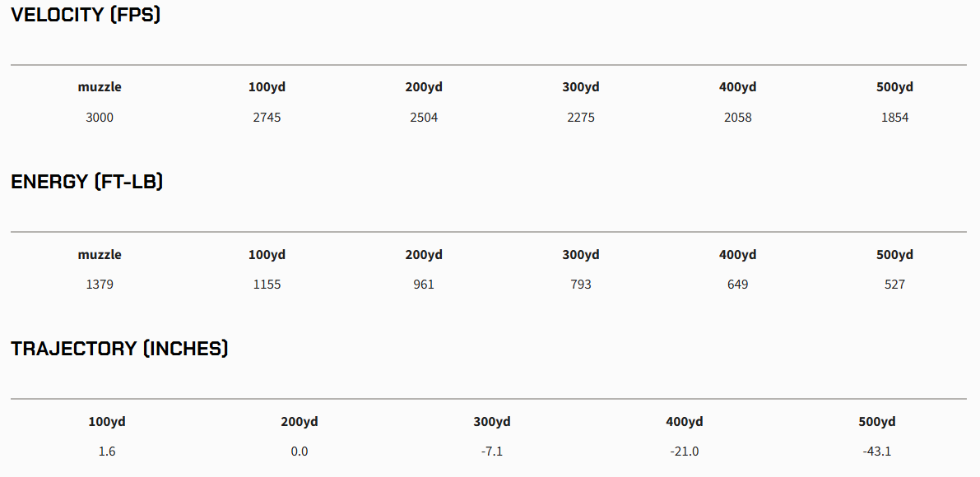Click the 500yd energy value 527
The image size is (980, 477).
pos(894,285)
